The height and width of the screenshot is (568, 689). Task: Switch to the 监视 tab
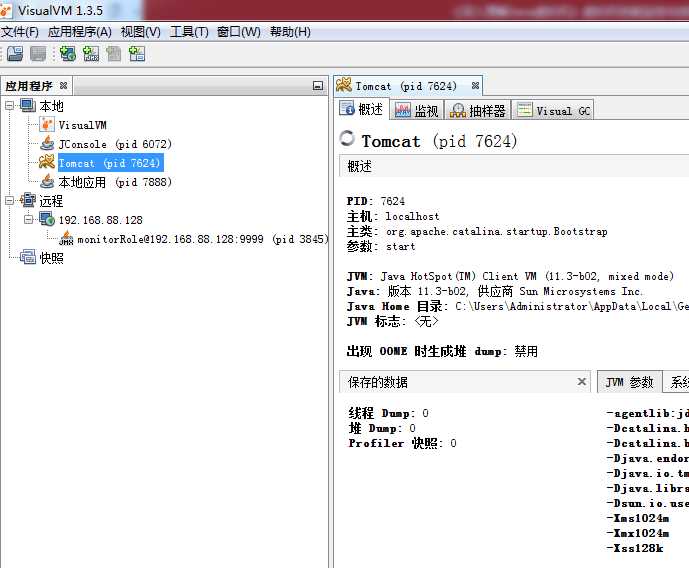(x=417, y=110)
